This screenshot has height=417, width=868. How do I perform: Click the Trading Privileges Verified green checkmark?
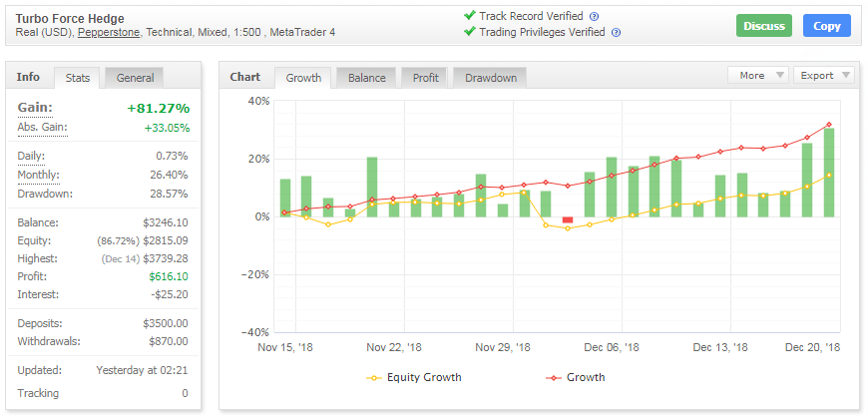tap(469, 32)
